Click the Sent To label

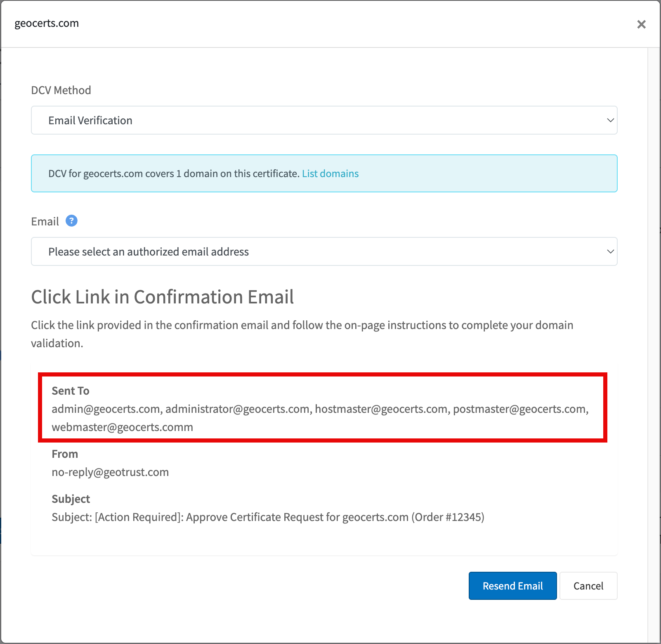point(71,391)
